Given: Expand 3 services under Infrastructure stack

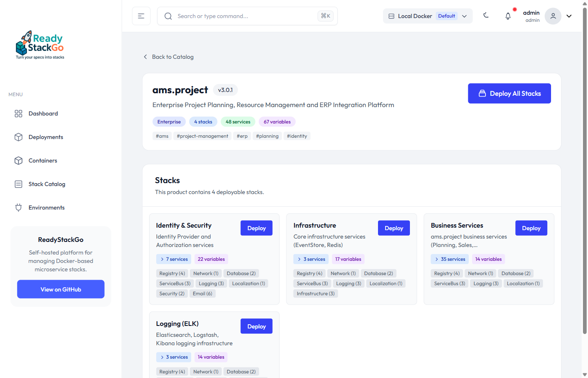Looking at the screenshot, I should coord(311,259).
